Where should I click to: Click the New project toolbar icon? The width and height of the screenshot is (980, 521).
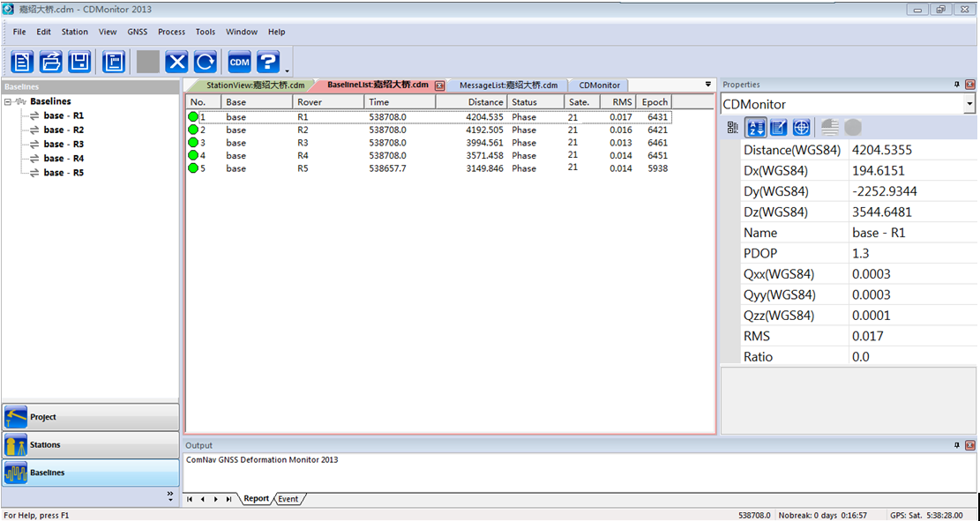pyautogui.click(x=23, y=62)
